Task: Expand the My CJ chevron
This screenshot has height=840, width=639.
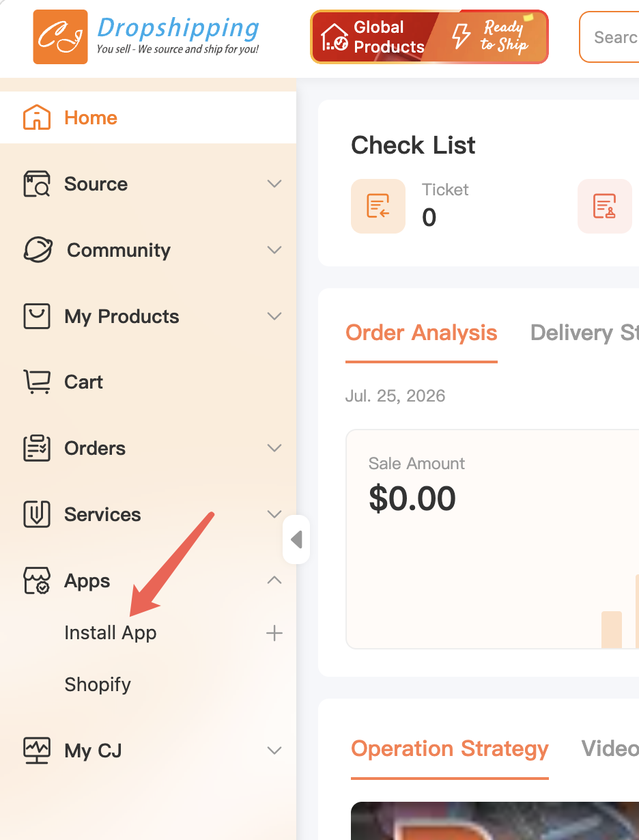Action: pos(274,751)
